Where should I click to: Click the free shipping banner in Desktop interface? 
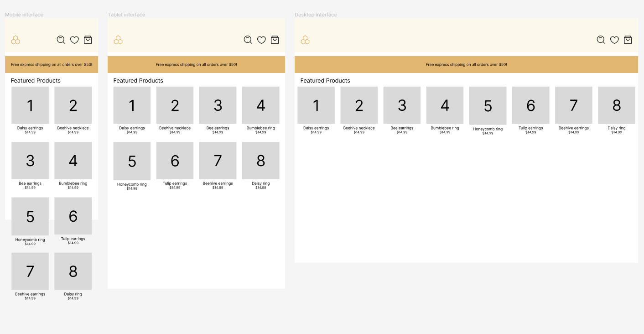(466, 64)
